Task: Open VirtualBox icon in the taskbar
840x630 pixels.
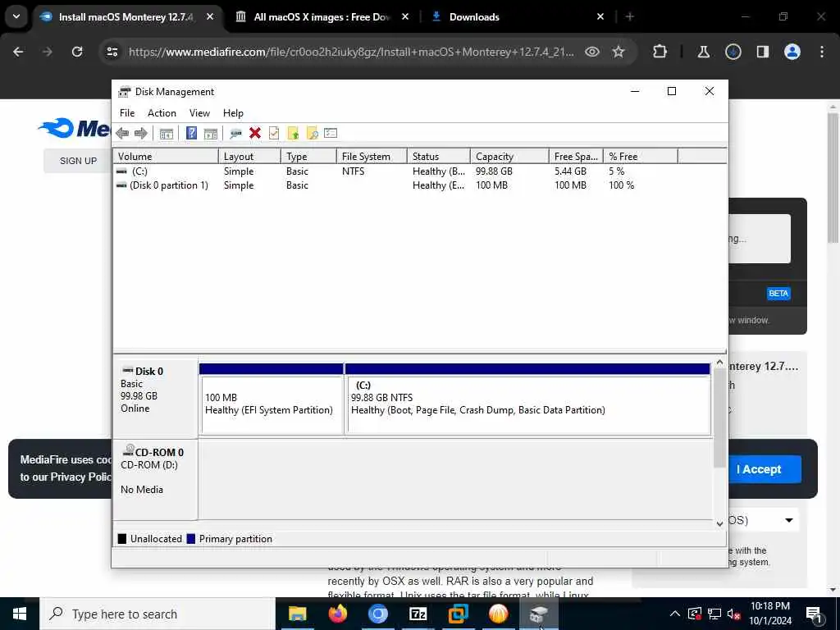Action: click(458, 614)
